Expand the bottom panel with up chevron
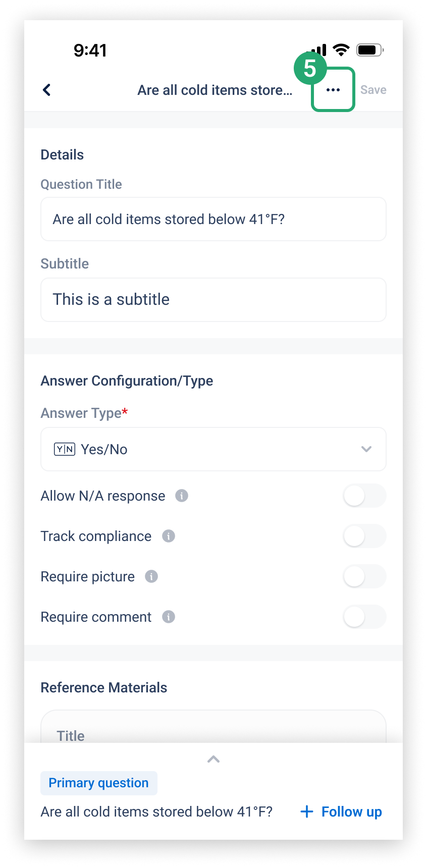This screenshot has height=868, width=427. click(213, 759)
